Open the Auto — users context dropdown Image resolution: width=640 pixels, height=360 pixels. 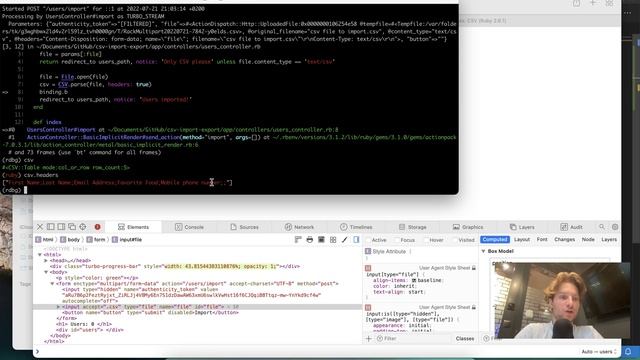point(599,351)
